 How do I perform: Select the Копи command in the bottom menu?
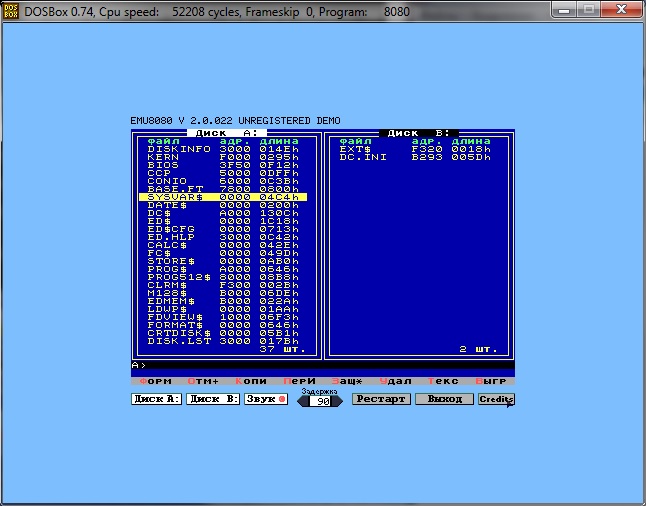pos(250,382)
